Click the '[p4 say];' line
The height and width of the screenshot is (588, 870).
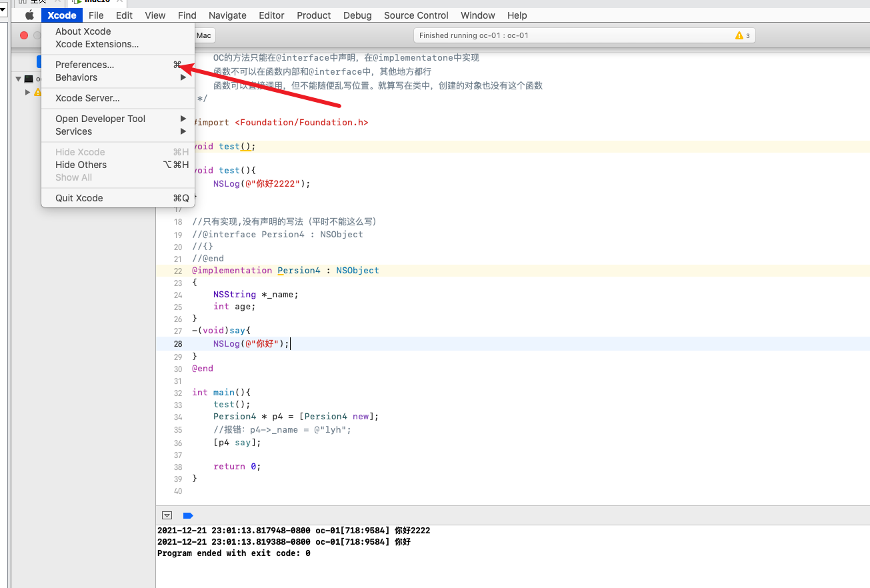point(237,442)
